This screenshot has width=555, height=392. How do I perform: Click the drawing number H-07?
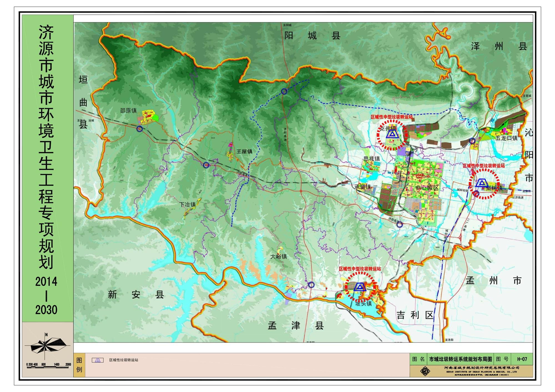tap(522, 359)
